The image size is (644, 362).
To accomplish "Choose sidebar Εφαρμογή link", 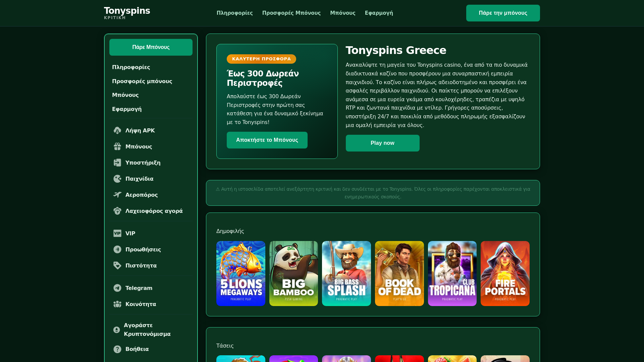I will [x=127, y=109].
